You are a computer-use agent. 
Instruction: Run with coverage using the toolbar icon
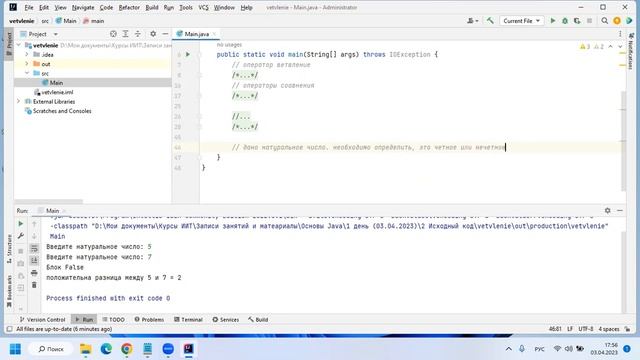[577, 21]
